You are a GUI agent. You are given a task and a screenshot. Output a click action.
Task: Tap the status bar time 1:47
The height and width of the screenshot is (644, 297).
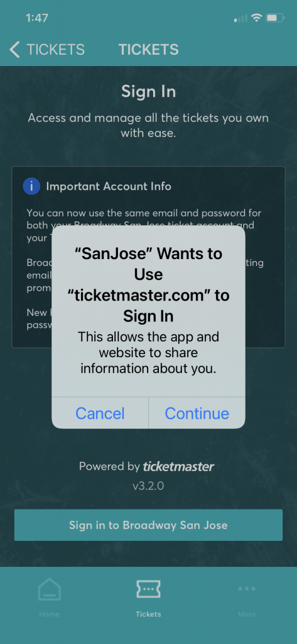point(36,18)
